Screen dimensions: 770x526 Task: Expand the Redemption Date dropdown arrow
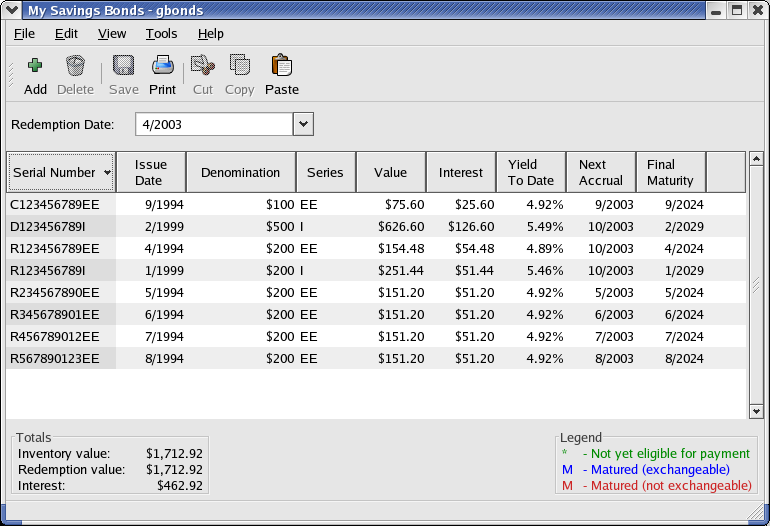(303, 124)
